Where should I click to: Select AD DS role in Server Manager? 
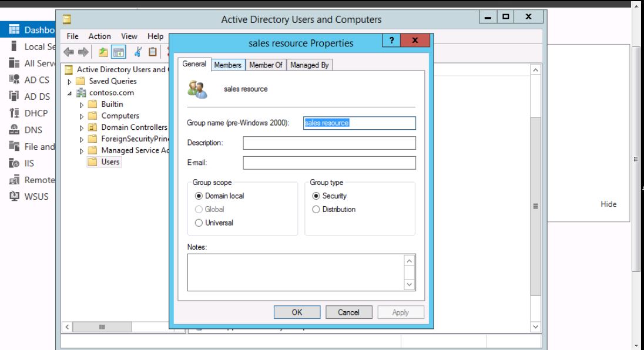point(28,96)
